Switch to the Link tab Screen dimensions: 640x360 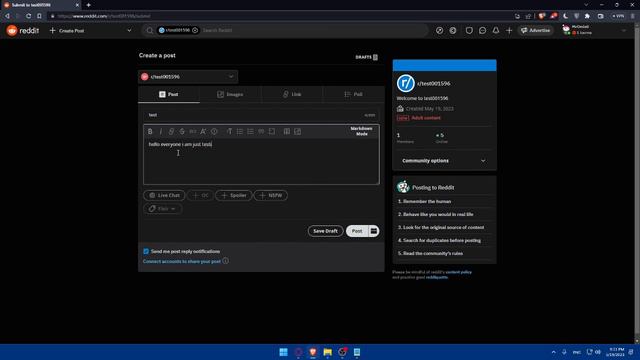tap(292, 94)
